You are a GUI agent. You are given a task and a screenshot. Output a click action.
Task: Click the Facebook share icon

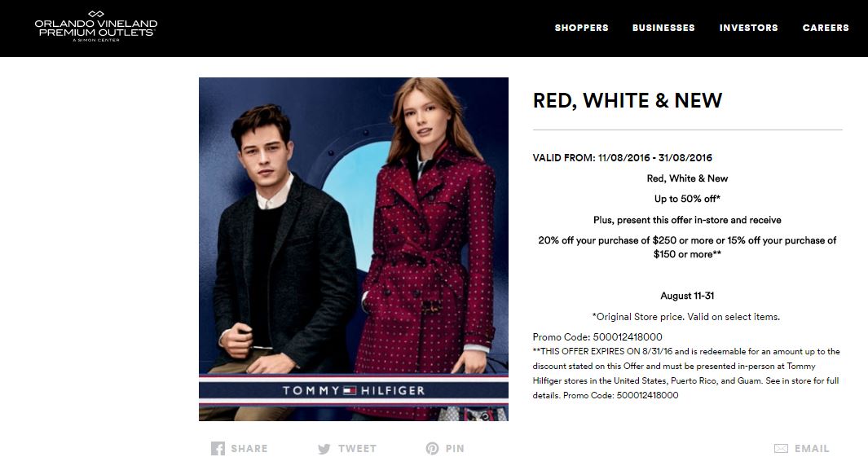coord(218,449)
